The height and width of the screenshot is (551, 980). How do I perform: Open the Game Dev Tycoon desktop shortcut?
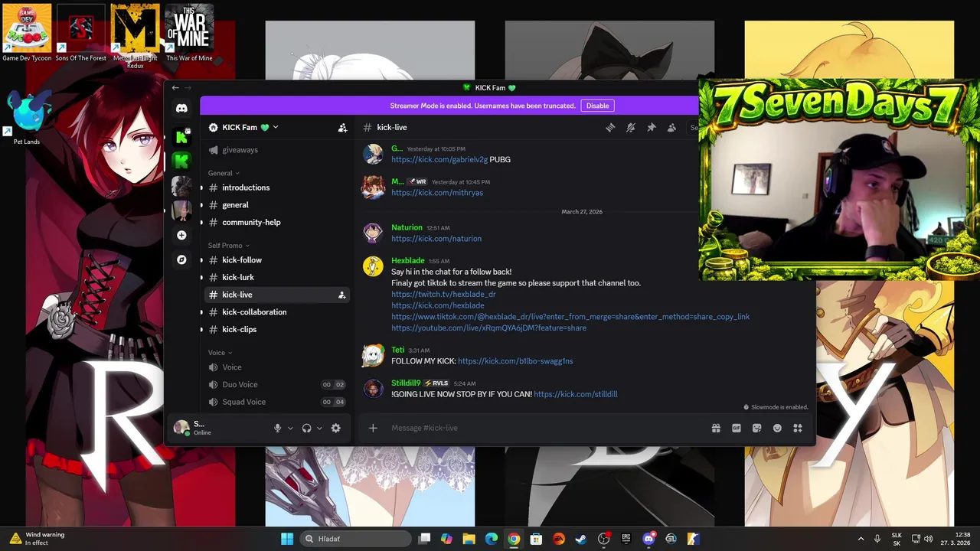[x=27, y=33]
